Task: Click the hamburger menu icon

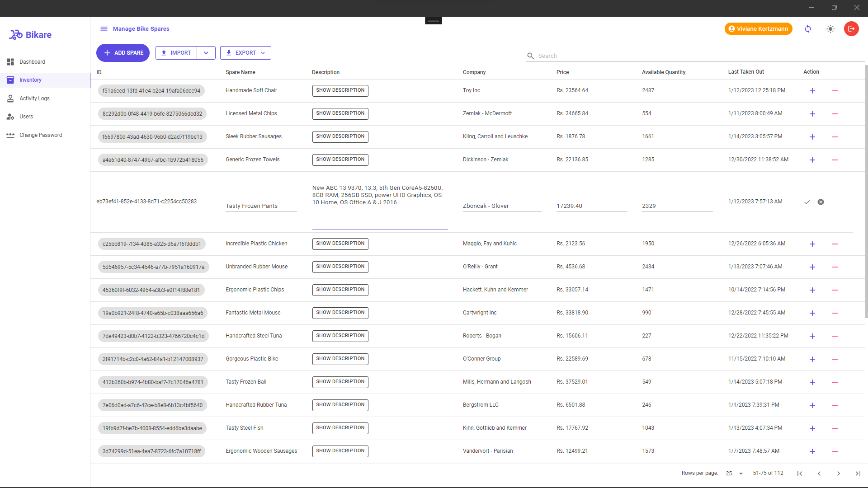Action: click(x=104, y=29)
